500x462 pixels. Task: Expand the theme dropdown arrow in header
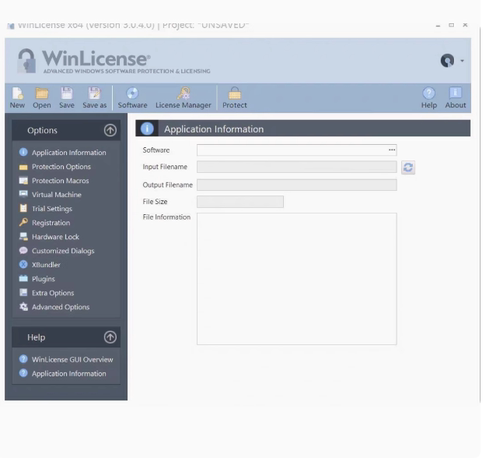pos(462,61)
